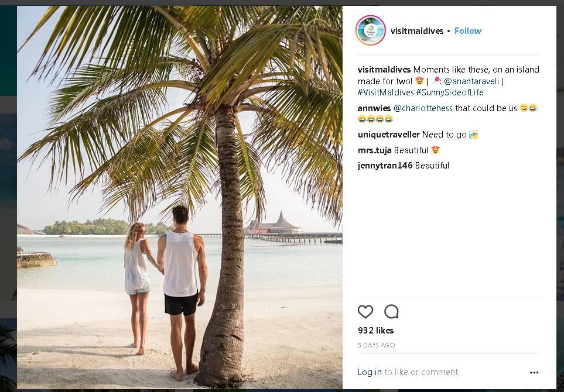Viewport: 564px width, 392px height.
Task: Click the like or comment input area
Action: click(x=422, y=372)
